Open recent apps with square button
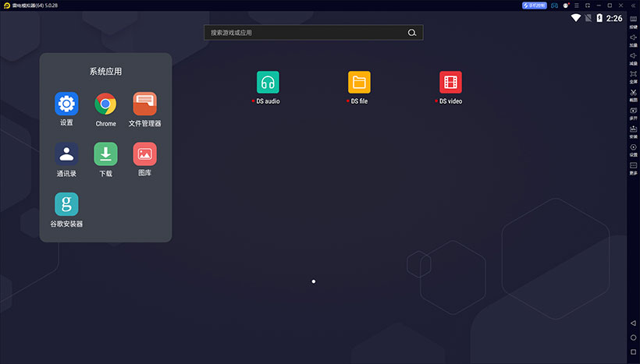 pyautogui.click(x=633, y=352)
